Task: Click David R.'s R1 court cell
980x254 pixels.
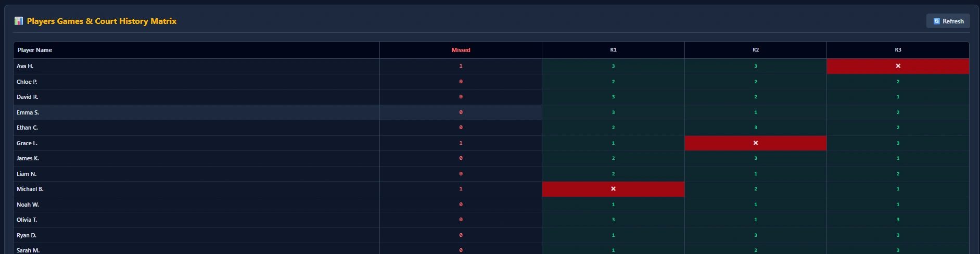Action: [x=613, y=97]
